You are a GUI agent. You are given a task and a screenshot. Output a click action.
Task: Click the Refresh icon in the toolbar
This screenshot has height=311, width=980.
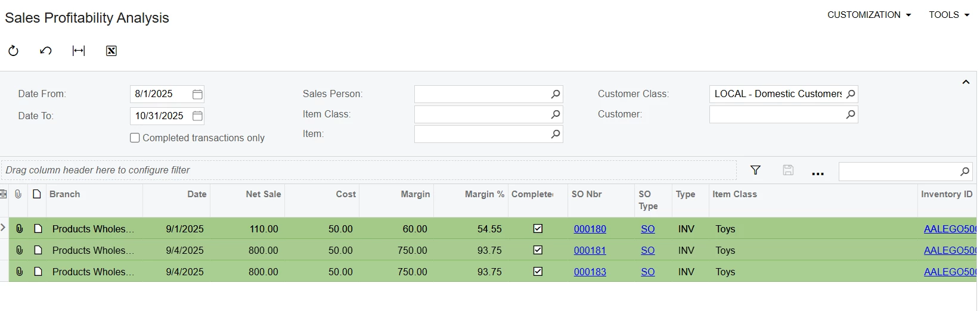pos(13,51)
